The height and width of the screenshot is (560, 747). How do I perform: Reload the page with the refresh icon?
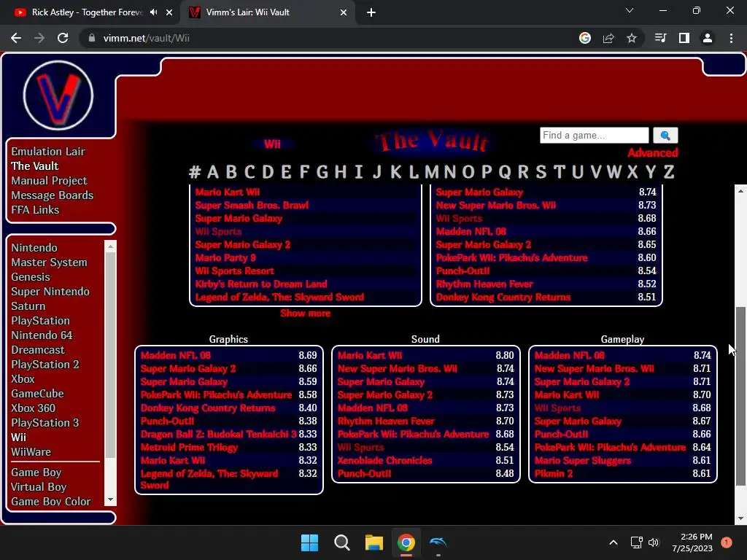click(x=63, y=38)
